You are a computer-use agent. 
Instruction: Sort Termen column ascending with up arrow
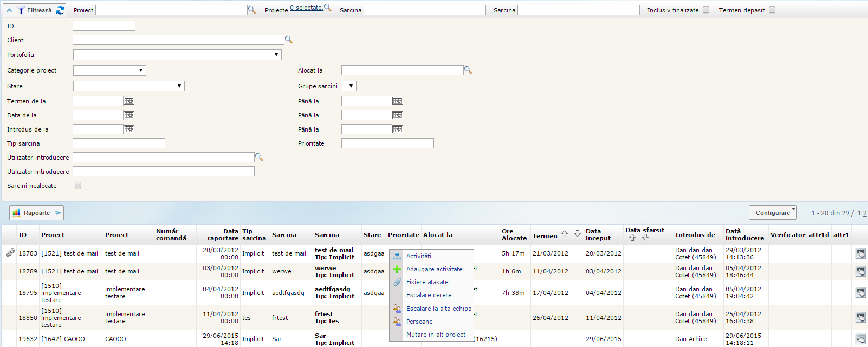click(x=565, y=234)
